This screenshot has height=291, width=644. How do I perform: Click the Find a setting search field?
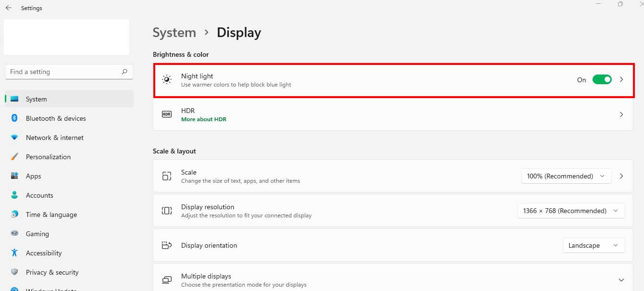click(x=69, y=72)
